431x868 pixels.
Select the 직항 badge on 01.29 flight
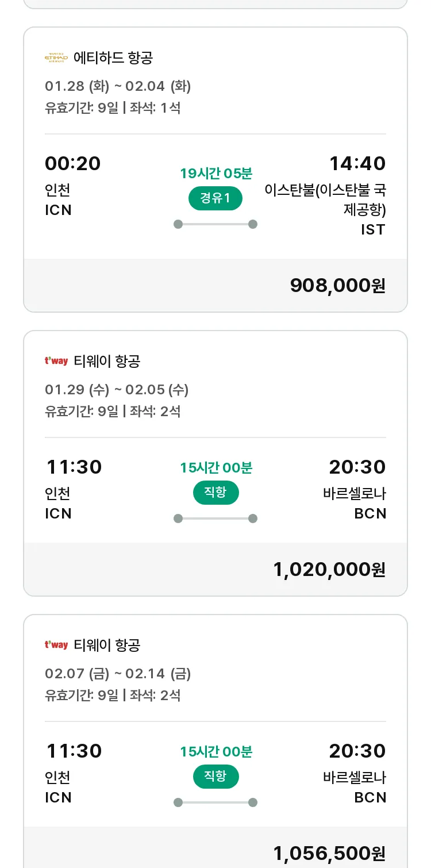[x=215, y=493]
